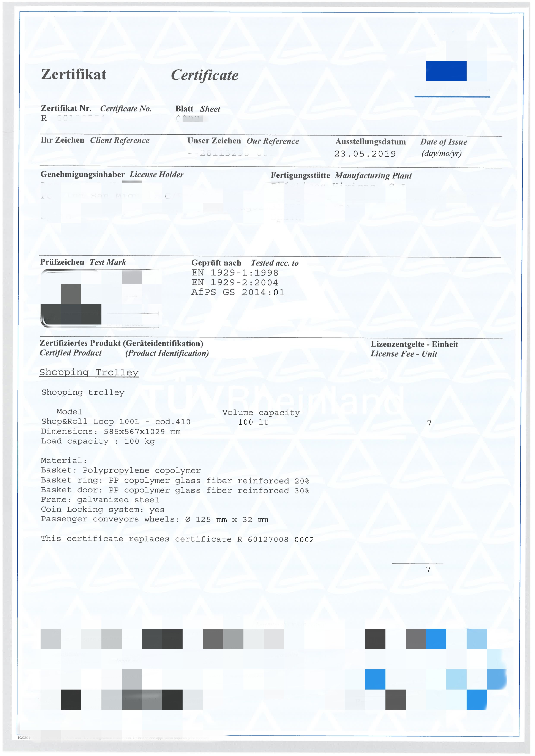The height and width of the screenshot is (756, 535).
Task: Click the 'Coin Locking system: yes' line
Action: pyautogui.click(x=103, y=510)
